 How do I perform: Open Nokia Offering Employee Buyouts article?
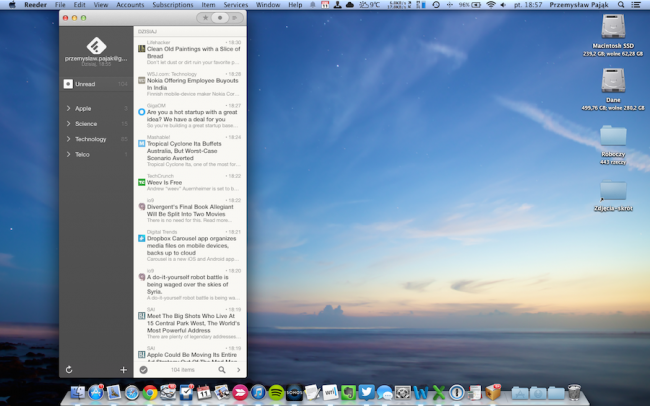point(190,84)
